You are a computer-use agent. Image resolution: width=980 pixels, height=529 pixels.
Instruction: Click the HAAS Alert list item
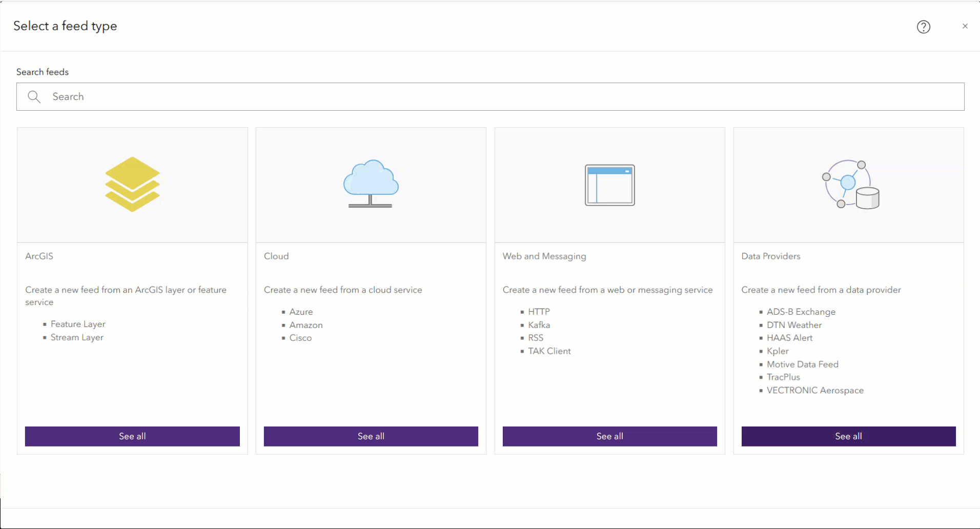pos(789,338)
